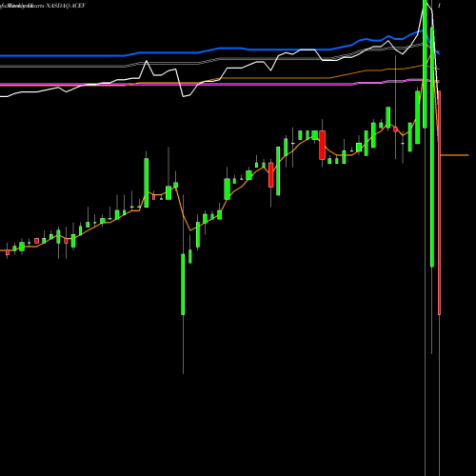Click the thick blue moving average line
Viewport: 476px width, 476px height.
click(220, 49)
